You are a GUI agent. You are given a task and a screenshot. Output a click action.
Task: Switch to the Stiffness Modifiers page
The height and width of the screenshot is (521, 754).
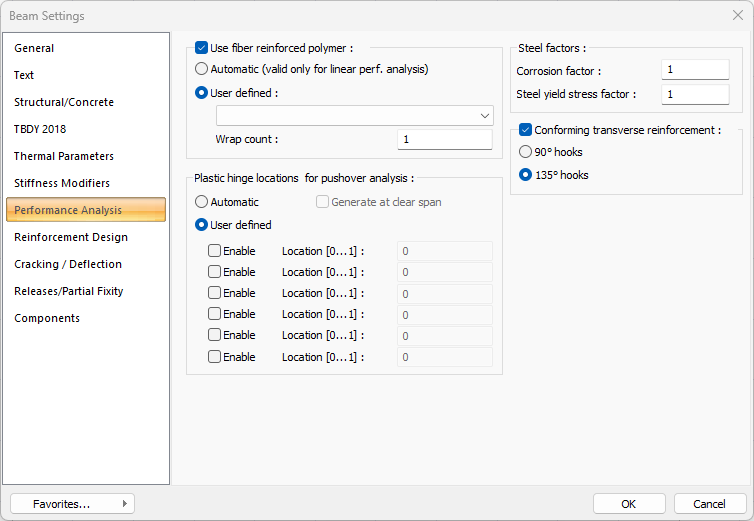[62, 183]
